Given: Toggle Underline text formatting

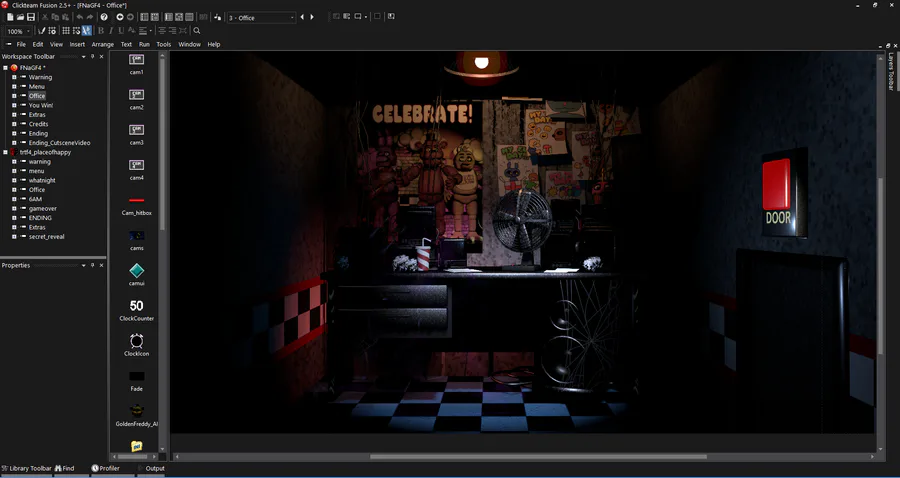Looking at the screenshot, I should coord(122,30).
